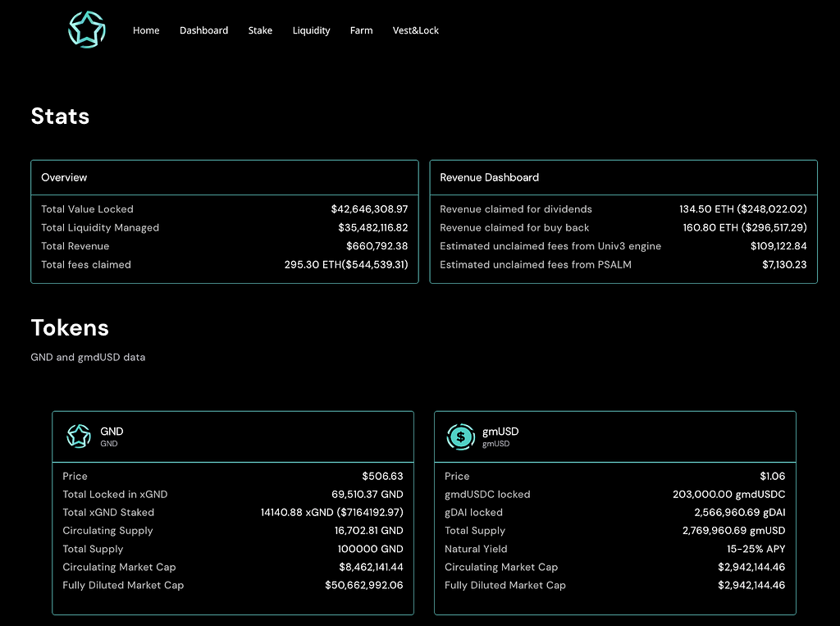
Task: Click the GND token star icon
Action: click(x=79, y=436)
